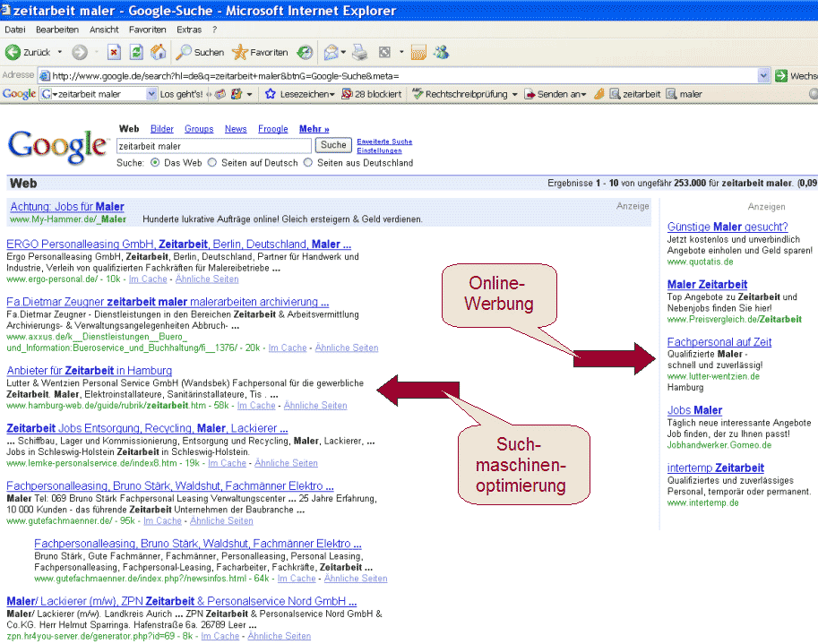This screenshot has height=644, width=818.
Task: Click the Los geht's! toolbar button
Action: coord(181,94)
